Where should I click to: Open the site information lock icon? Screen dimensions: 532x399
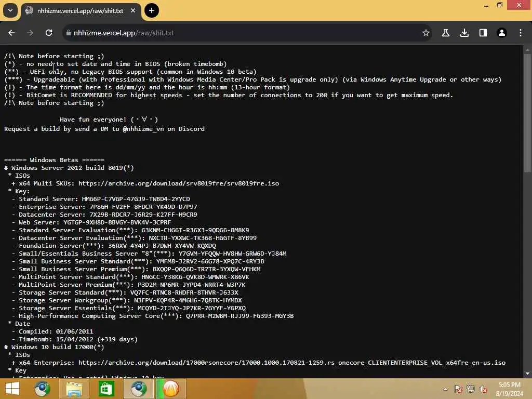point(68,33)
